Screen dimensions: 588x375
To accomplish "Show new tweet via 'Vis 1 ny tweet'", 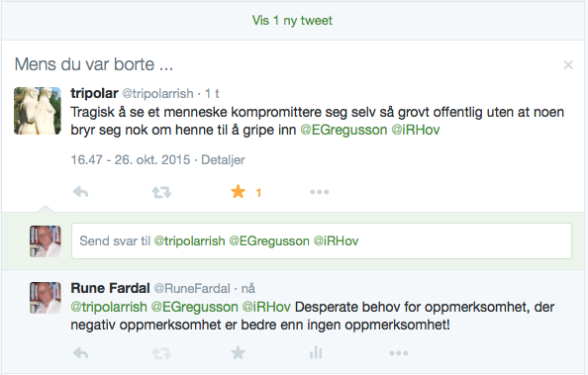I will 292,20.
